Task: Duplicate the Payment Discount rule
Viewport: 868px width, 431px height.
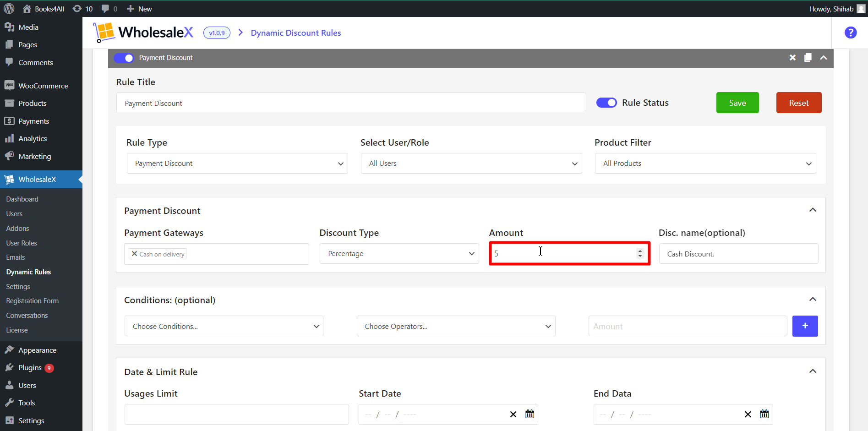Action: pos(808,58)
